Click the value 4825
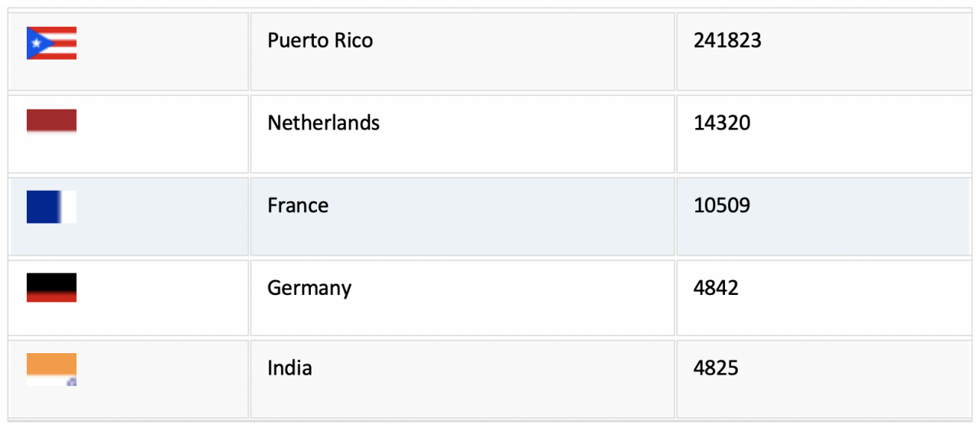The width and height of the screenshot is (980, 432). (x=716, y=368)
